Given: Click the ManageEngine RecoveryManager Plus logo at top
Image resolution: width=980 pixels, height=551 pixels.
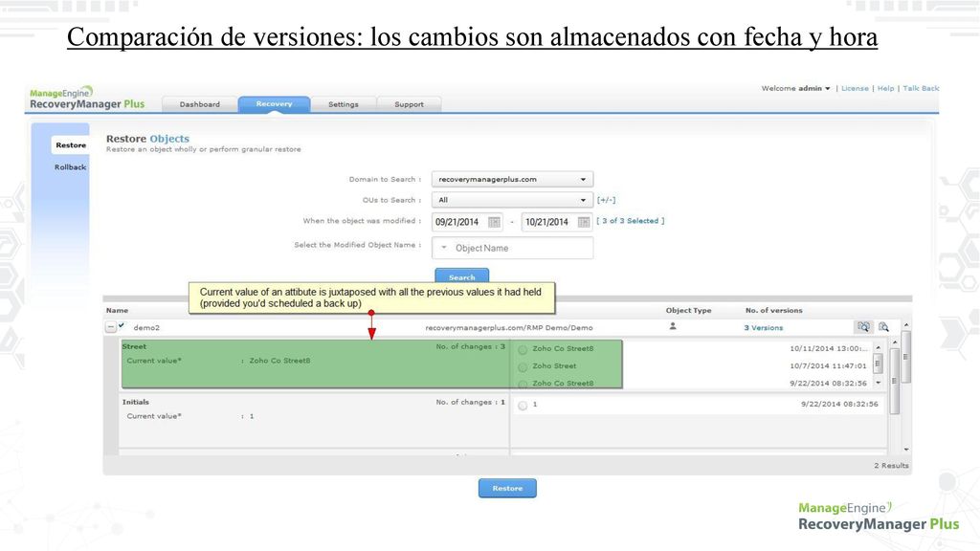Looking at the screenshot, I should click(87, 99).
